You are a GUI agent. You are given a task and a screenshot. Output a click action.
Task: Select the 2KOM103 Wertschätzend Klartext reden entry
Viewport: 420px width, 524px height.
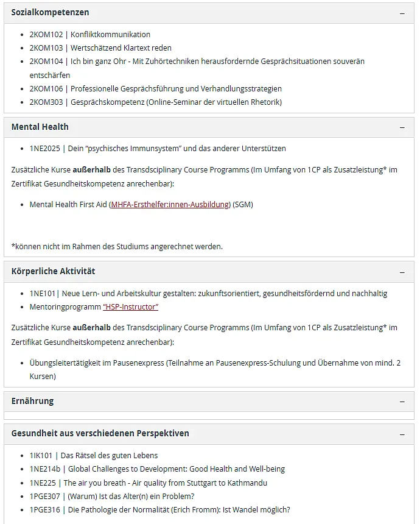(100, 48)
